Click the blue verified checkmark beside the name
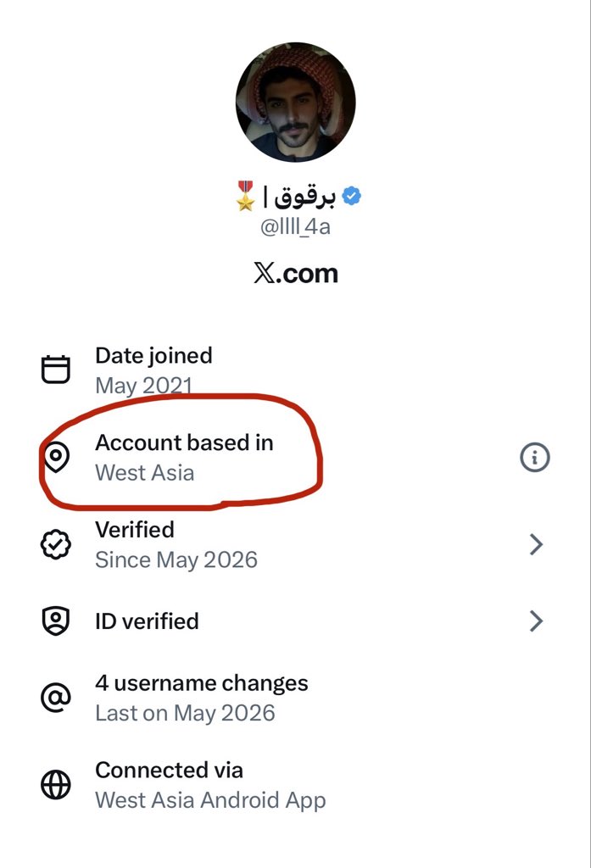Screen dimensions: 591x868 (x=351, y=196)
